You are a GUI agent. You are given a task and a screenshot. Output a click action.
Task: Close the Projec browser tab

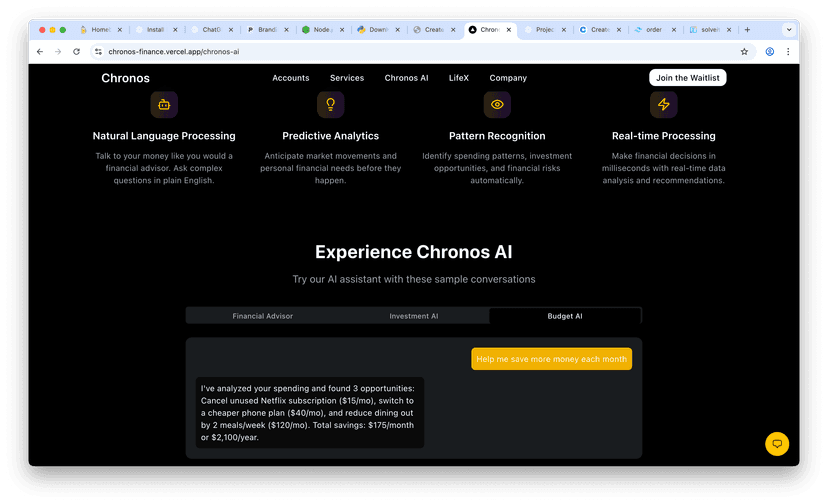pos(563,30)
